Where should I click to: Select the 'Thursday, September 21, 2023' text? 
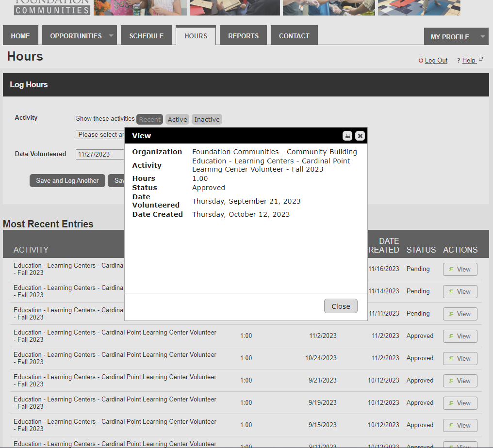click(246, 201)
